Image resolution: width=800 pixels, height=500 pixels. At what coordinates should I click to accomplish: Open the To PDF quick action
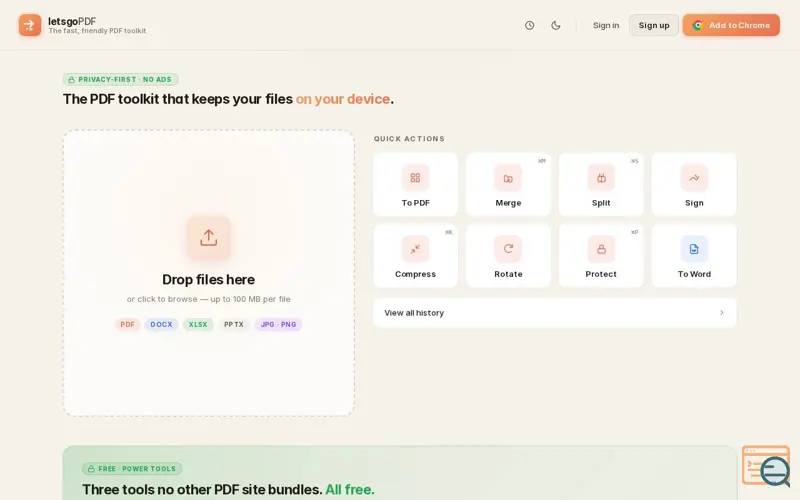415,185
